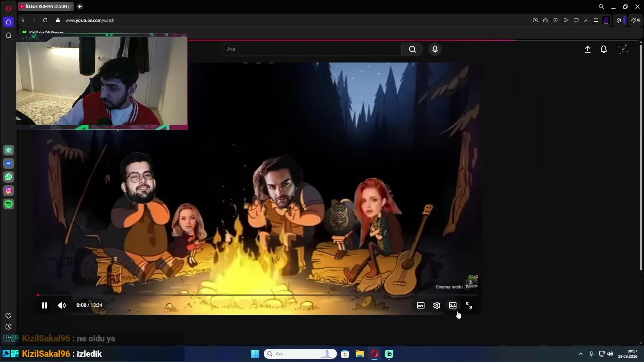The width and height of the screenshot is (644, 362).
Task: Take a snapshot with the camera icon
Action: [545, 20]
